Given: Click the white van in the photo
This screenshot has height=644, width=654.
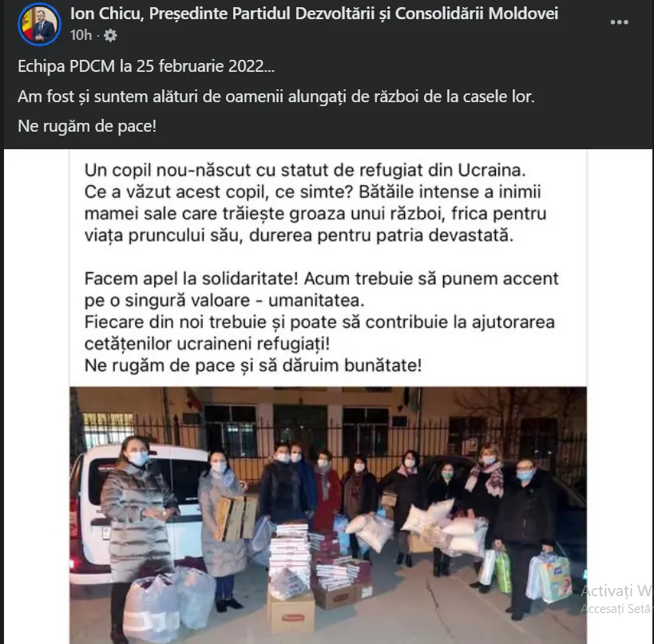Looking at the screenshot, I should click(137, 512).
